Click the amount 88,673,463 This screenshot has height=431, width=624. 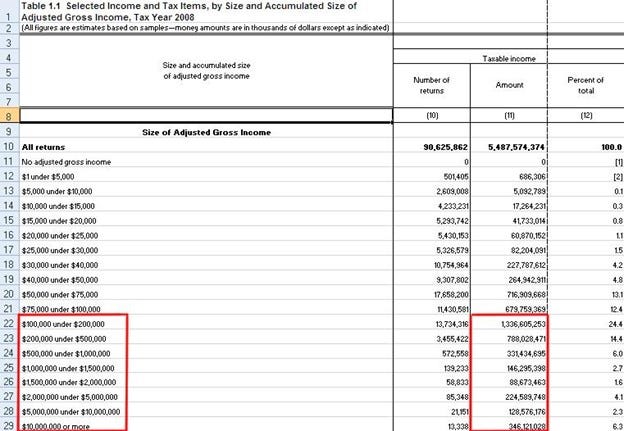point(527,382)
